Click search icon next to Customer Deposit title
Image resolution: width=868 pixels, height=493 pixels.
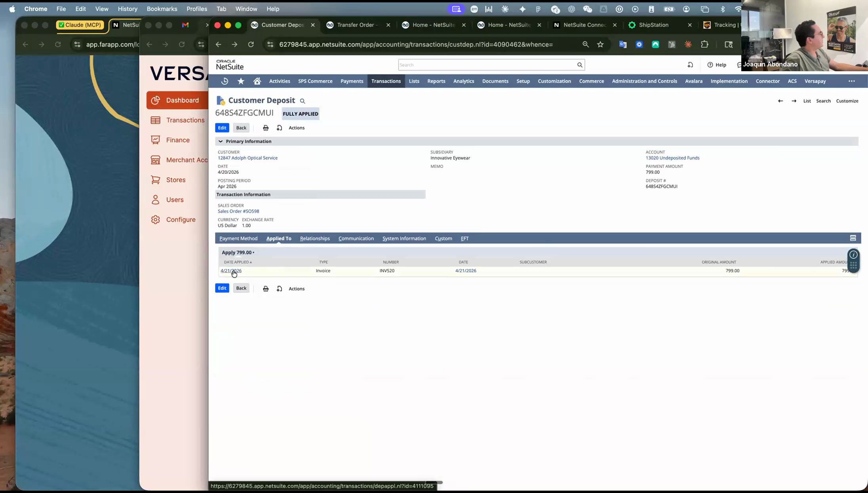pos(303,101)
